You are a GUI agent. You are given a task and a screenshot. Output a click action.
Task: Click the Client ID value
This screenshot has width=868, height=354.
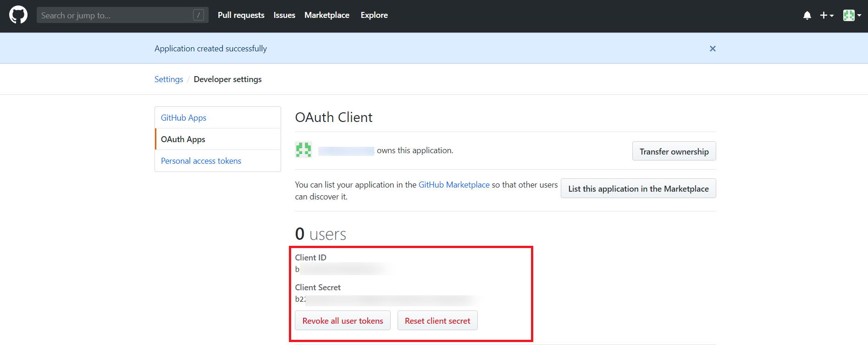[x=343, y=269]
